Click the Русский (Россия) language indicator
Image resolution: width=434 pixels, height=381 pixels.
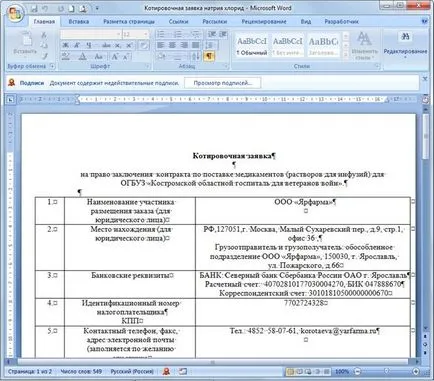click(132, 371)
